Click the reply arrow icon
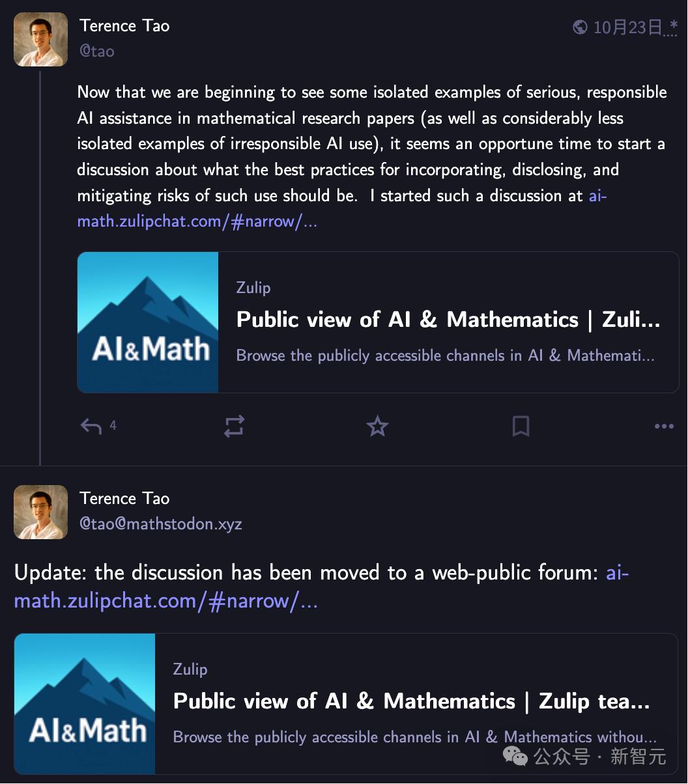 point(91,427)
